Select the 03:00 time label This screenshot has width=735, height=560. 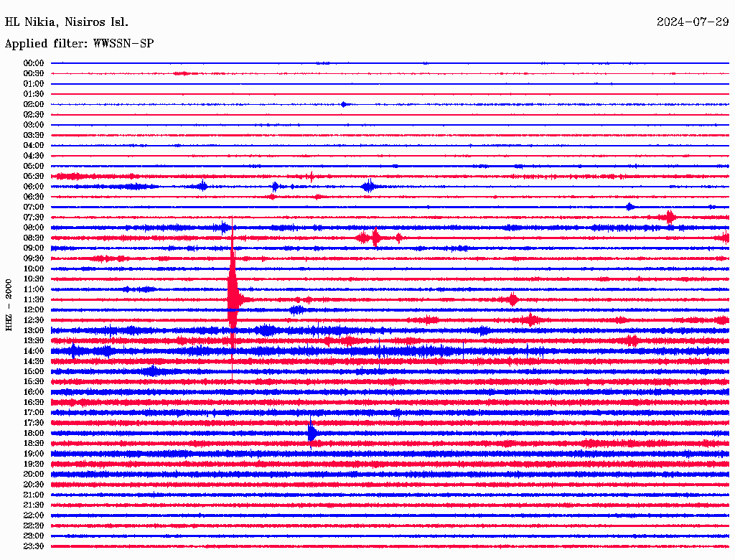click(x=34, y=125)
